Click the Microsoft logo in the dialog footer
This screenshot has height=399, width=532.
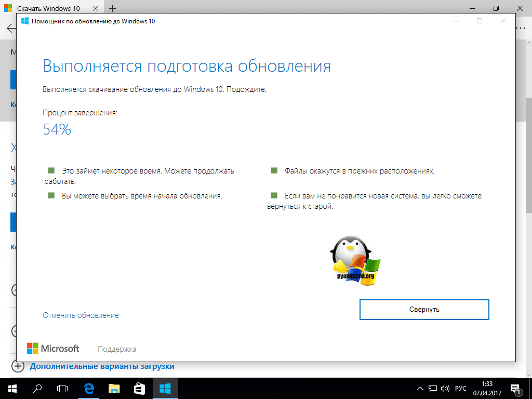click(53, 349)
